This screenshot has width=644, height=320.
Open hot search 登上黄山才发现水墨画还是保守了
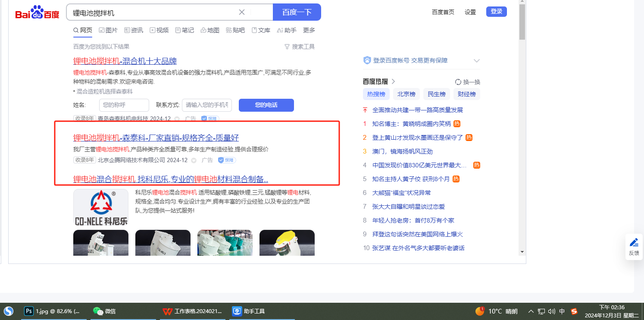pos(418,138)
